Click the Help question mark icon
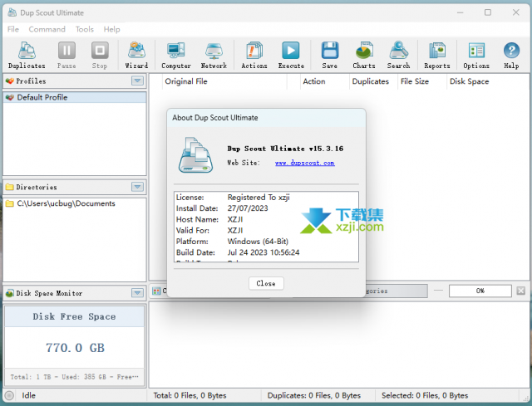Viewport: 532px width, 406px height. 511,51
